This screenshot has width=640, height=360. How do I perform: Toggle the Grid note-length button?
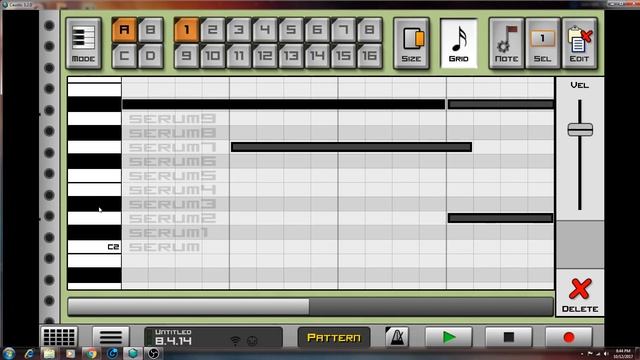pos(459,43)
